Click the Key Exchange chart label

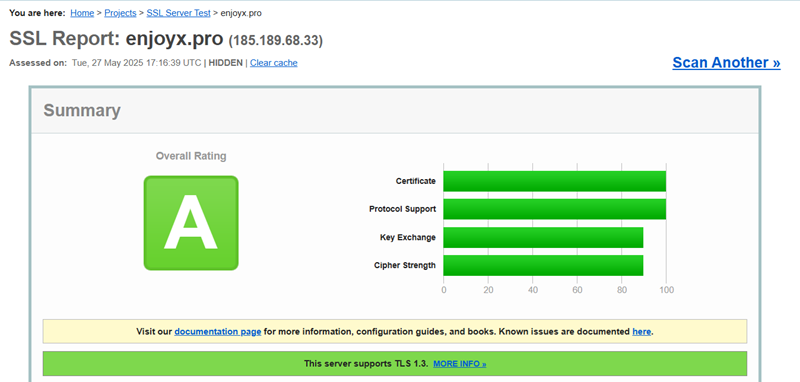(x=408, y=237)
